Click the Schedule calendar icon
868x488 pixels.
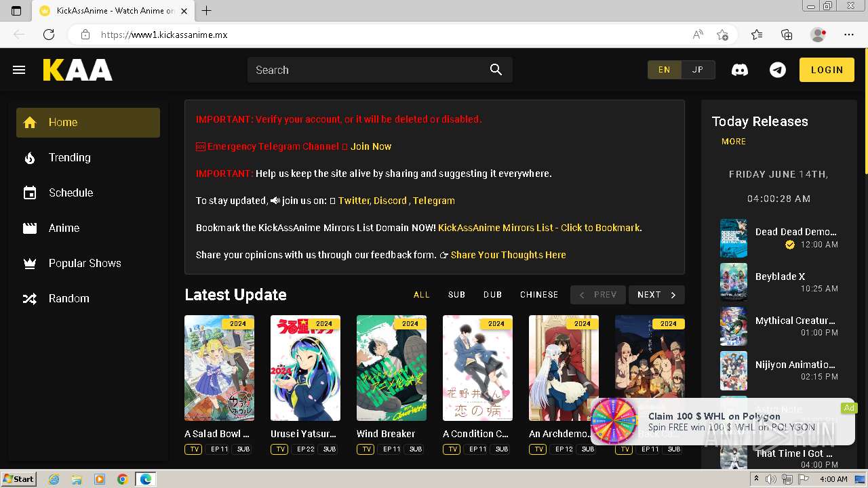coord(30,193)
